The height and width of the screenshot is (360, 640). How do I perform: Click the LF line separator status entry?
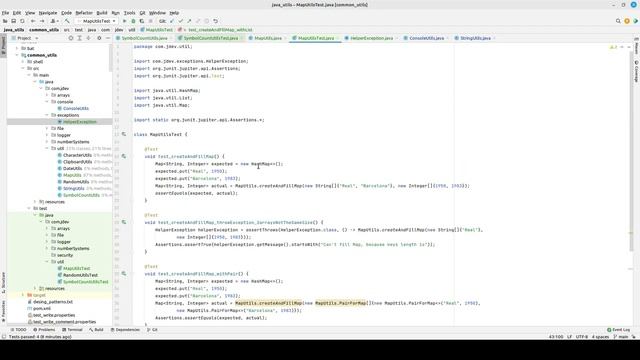point(569,337)
